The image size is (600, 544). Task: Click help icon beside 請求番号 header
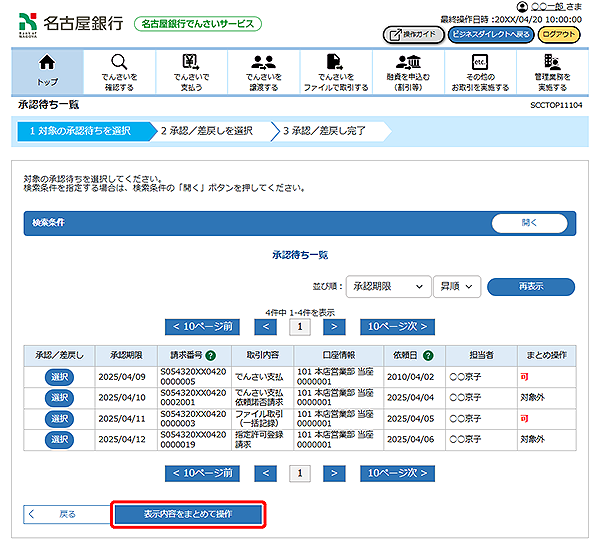211,355
